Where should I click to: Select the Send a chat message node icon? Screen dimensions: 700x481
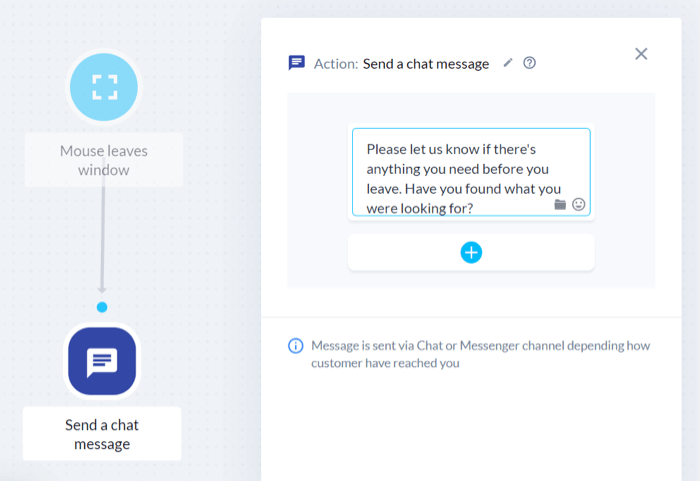102,361
